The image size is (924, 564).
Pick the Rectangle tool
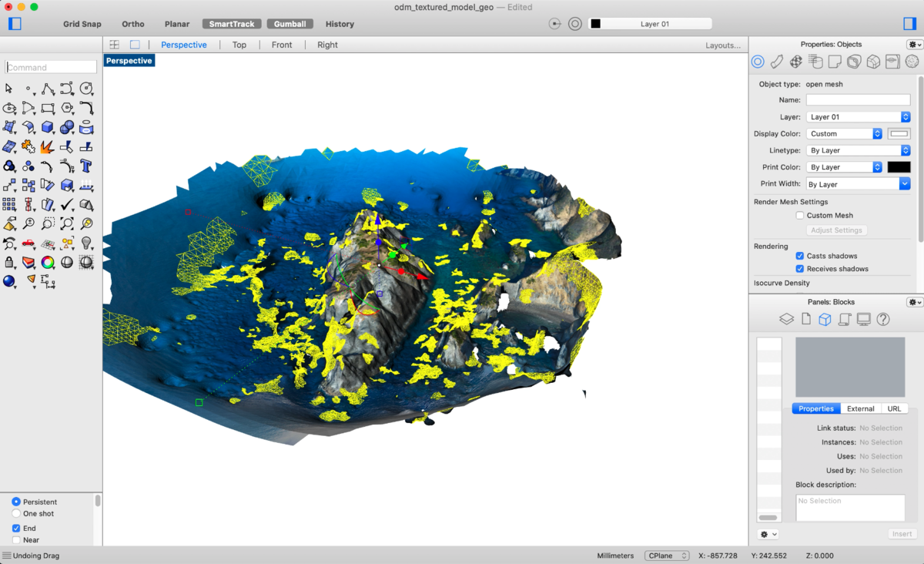[48, 108]
